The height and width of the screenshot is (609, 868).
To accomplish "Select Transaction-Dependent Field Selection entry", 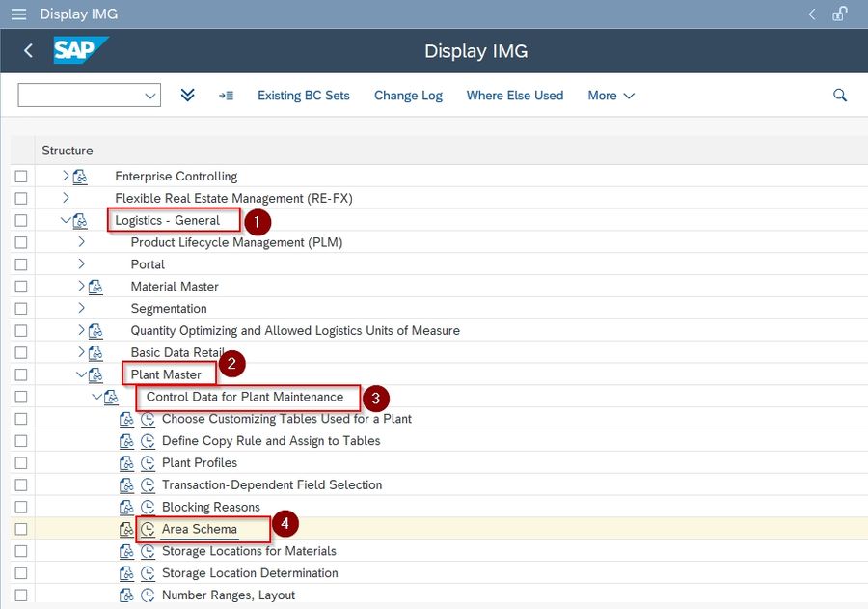I will click(272, 485).
